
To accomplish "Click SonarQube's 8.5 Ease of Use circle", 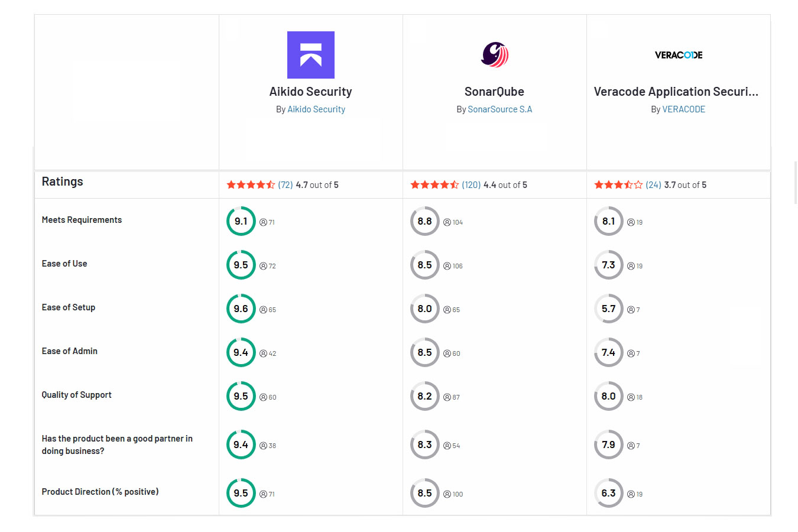I will tap(425, 265).
